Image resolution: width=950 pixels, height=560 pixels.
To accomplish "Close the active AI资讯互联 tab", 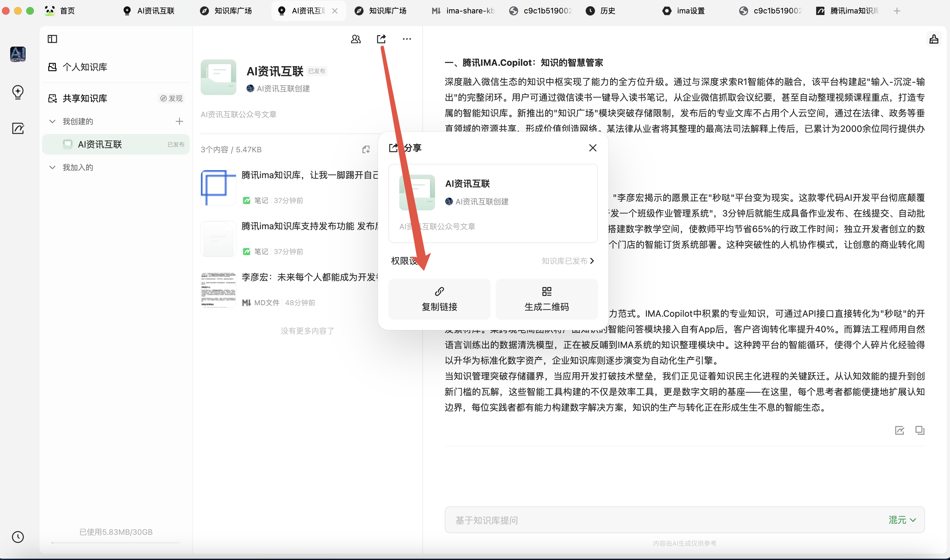I will click(x=334, y=11).
